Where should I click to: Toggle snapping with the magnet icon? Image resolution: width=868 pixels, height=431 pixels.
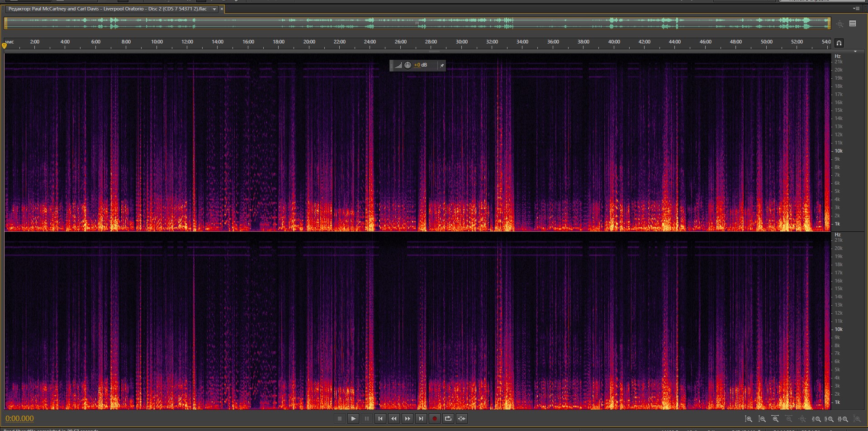(839, 43)
